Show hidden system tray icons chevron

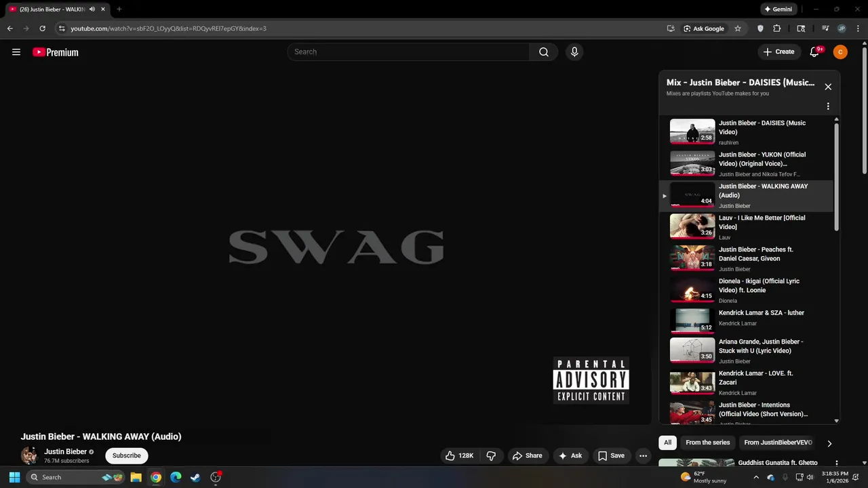(756, 477)
